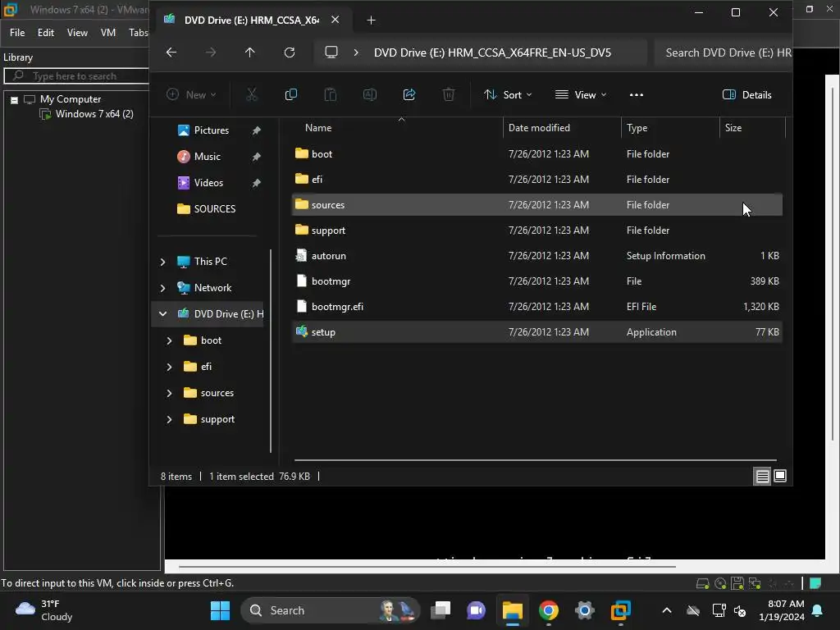
Task: Toggle the Details pane button
Action: (747, 95)
